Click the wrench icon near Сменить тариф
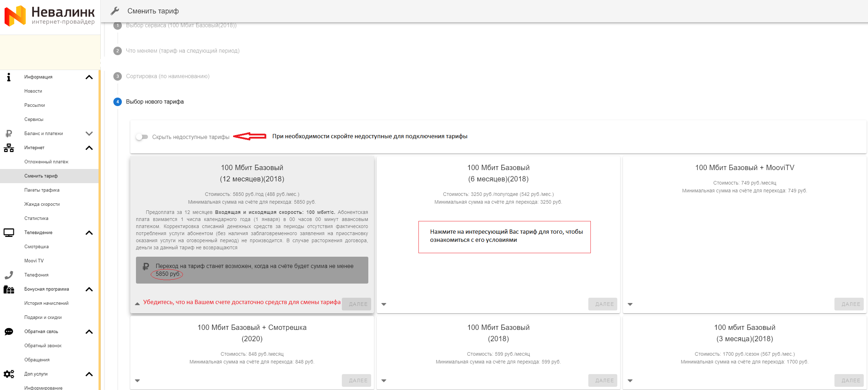 (115, 11)
